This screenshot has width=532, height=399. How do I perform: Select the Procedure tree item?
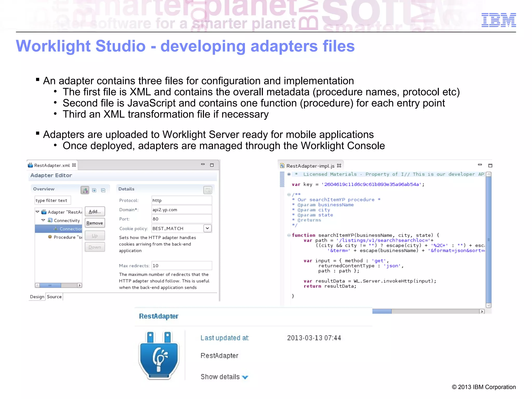65,237
